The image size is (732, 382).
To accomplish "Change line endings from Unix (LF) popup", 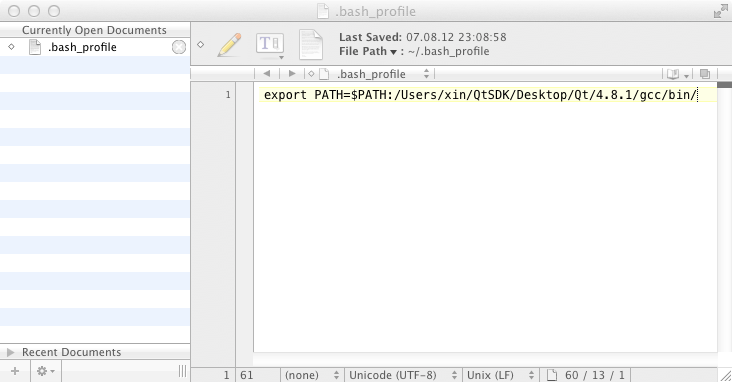I will (x=500, y=375).
